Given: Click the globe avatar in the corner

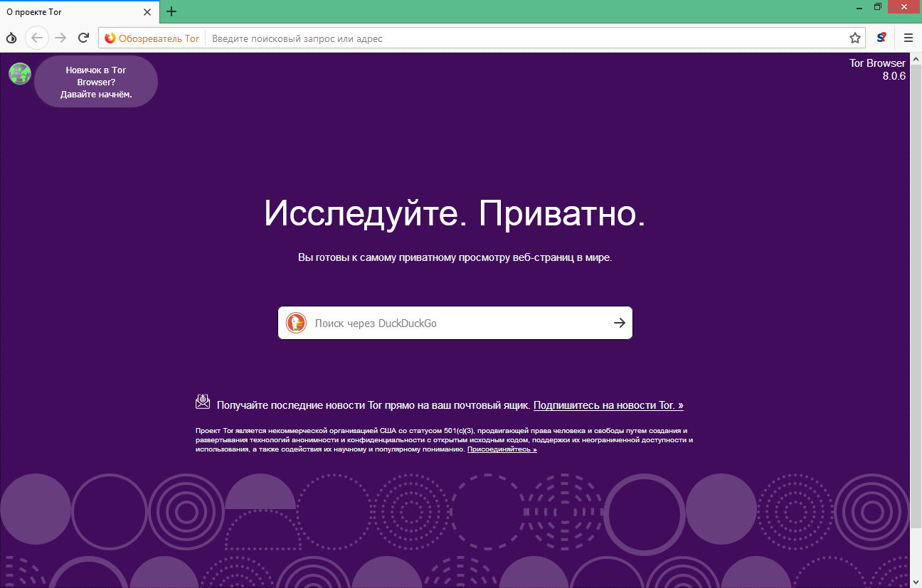Looking at the screenshot, I should point(19,73).
